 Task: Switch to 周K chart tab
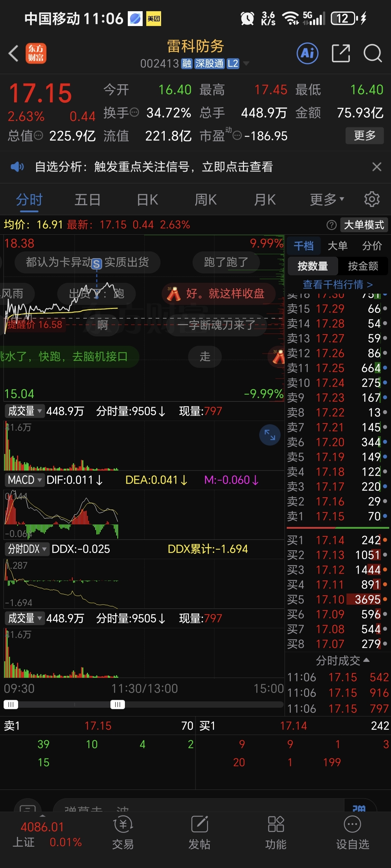(x=206, y=200)
